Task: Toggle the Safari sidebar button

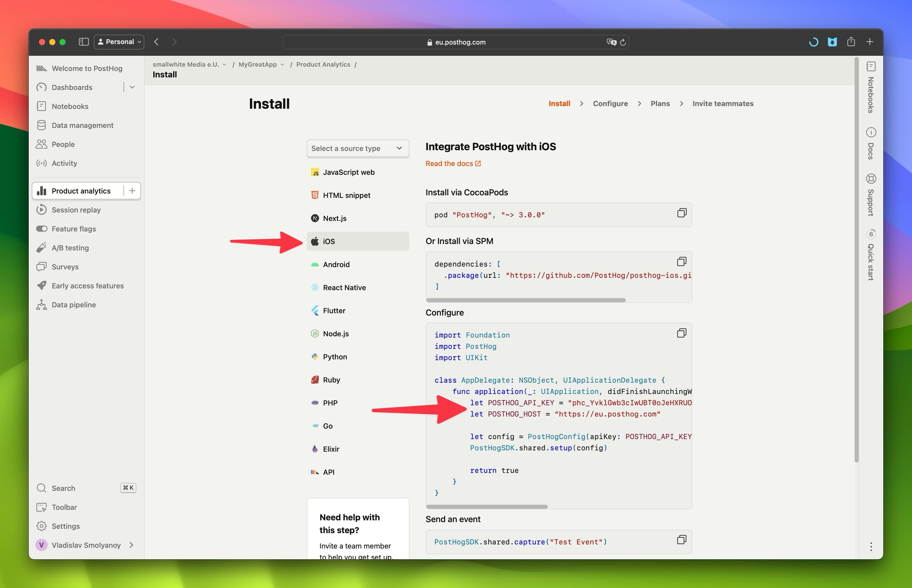Action: point(84,42)
